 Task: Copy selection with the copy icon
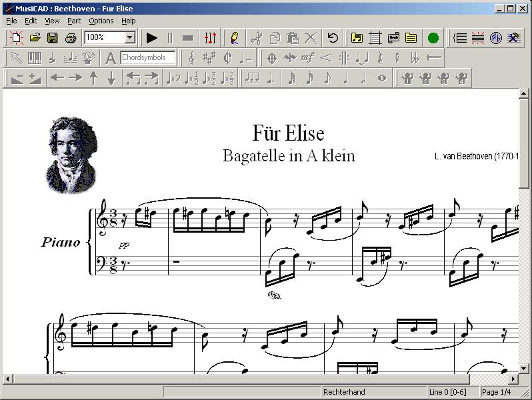tap(275, 37)
